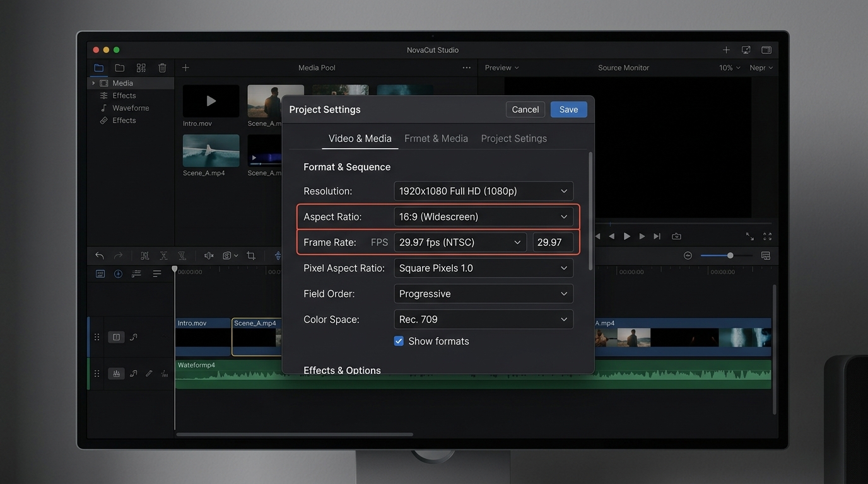Image resolution: width=868 pixels, height=484 pixels.
Task: Redo the action in timeline toolbar
Action: coord(118,255)
